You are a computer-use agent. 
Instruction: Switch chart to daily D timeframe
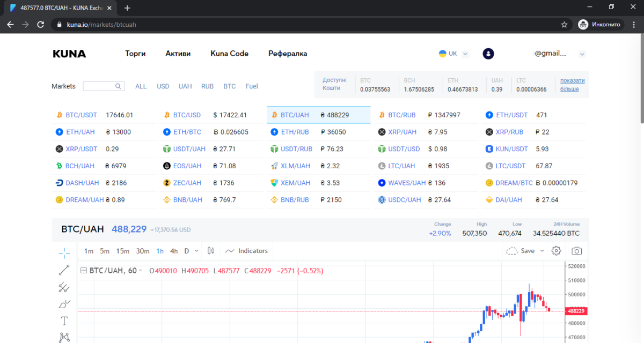pos(187,251)
